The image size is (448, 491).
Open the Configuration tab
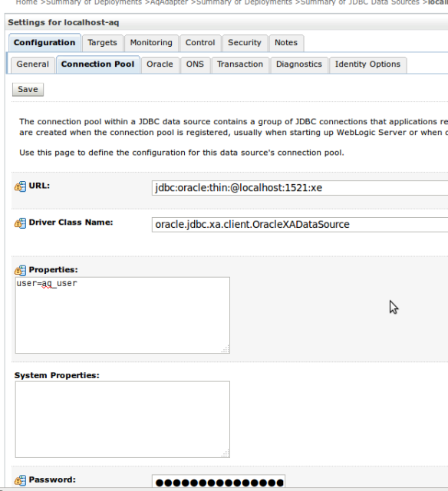pos(44,43)
